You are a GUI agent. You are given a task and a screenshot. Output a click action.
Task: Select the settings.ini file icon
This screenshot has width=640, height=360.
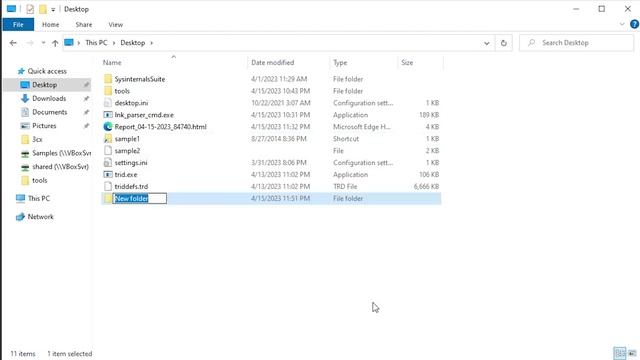(x=108, y=162)
